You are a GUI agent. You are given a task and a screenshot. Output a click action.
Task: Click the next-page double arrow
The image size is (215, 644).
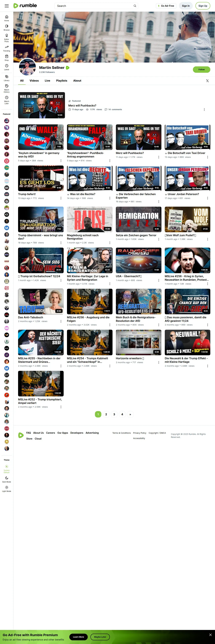tap(130, 414)
